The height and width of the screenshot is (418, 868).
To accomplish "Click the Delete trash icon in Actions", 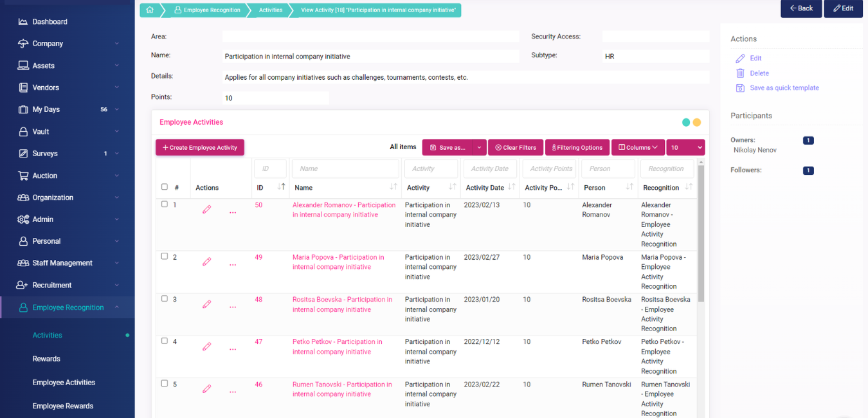I will 740,73.
